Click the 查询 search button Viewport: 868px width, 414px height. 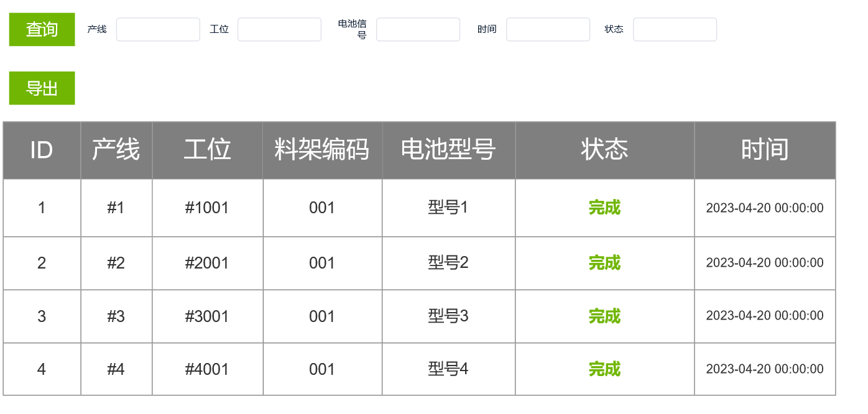(42, 29)
